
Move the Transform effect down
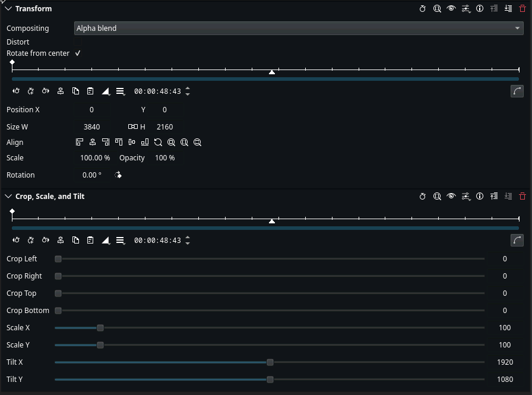click(x=508, y=8)
